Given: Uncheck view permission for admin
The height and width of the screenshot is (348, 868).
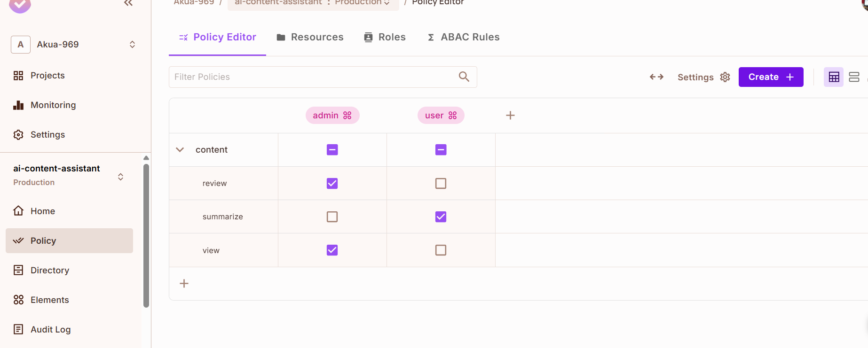Looking at the screenshot, I should (332, 250).
